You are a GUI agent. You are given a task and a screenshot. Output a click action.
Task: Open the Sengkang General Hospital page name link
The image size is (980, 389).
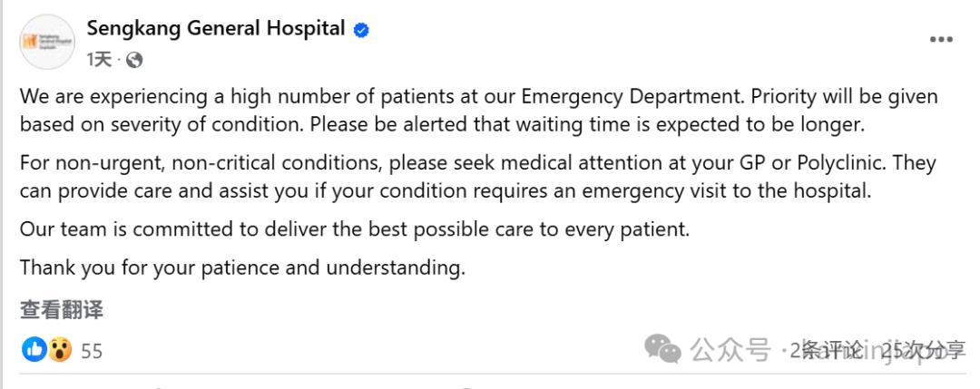click(x=216, y=28)
